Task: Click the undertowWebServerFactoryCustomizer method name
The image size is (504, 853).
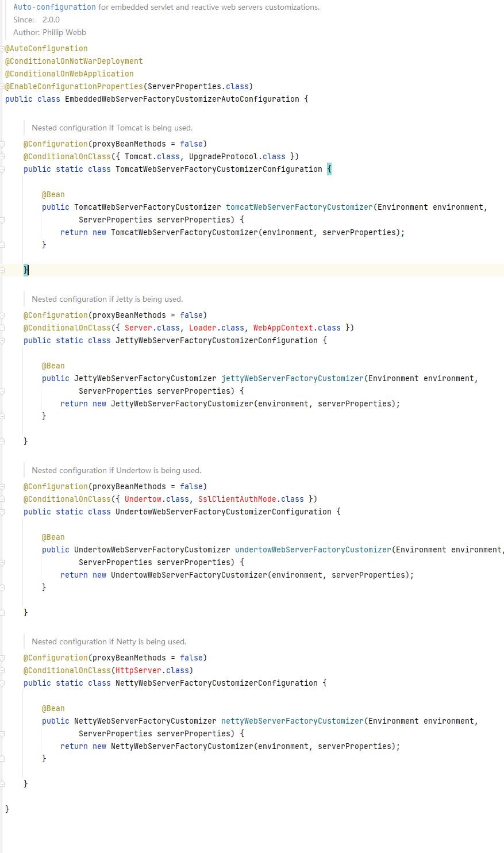Action: click(x=313, y=550)
